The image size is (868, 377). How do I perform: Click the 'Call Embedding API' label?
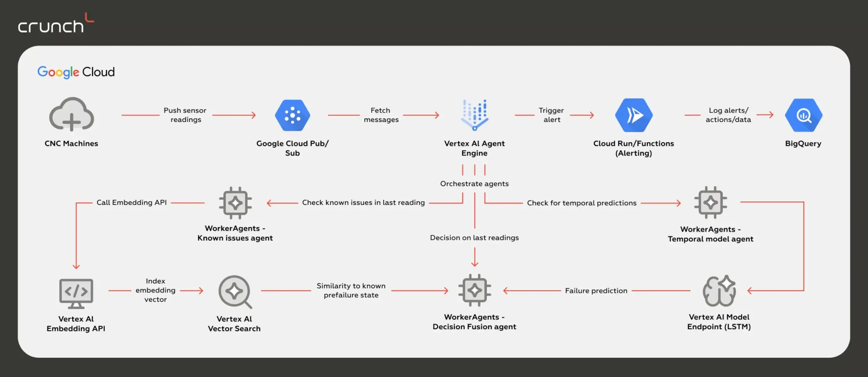132,203
